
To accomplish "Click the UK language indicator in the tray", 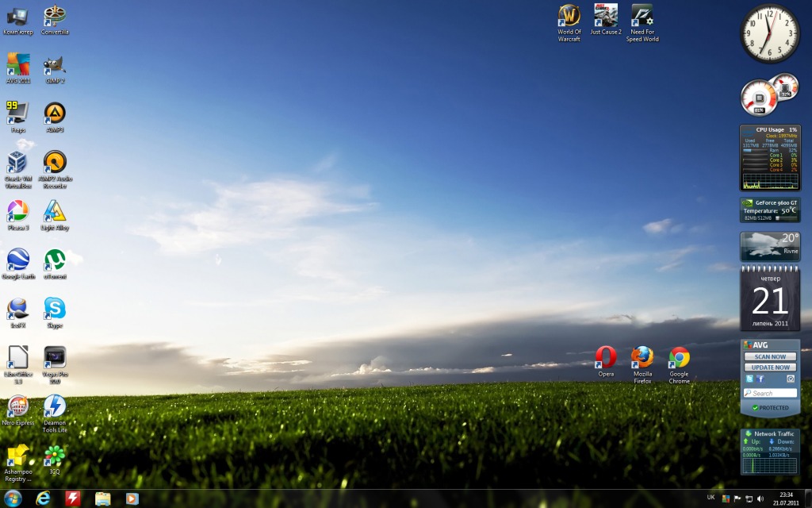I will 711,498.
